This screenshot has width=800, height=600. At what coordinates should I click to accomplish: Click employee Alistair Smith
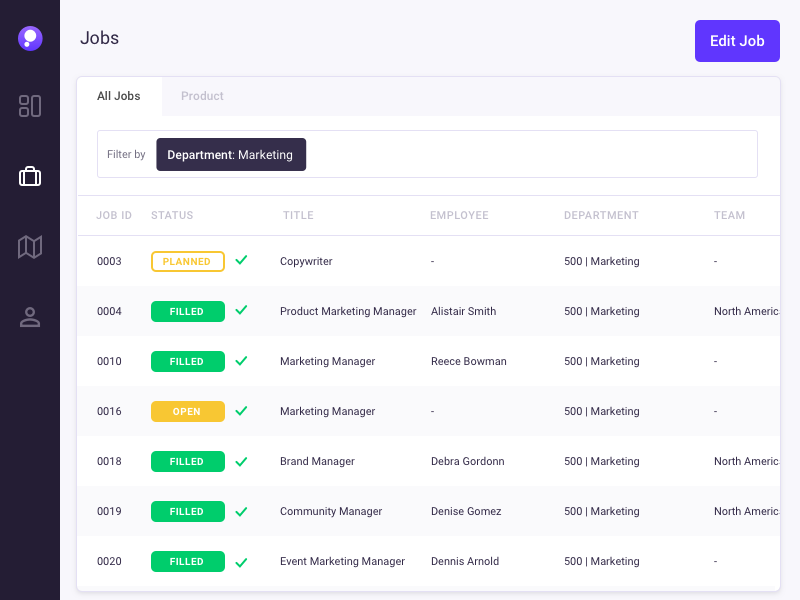pyautogui.click(x=463, y=311)
